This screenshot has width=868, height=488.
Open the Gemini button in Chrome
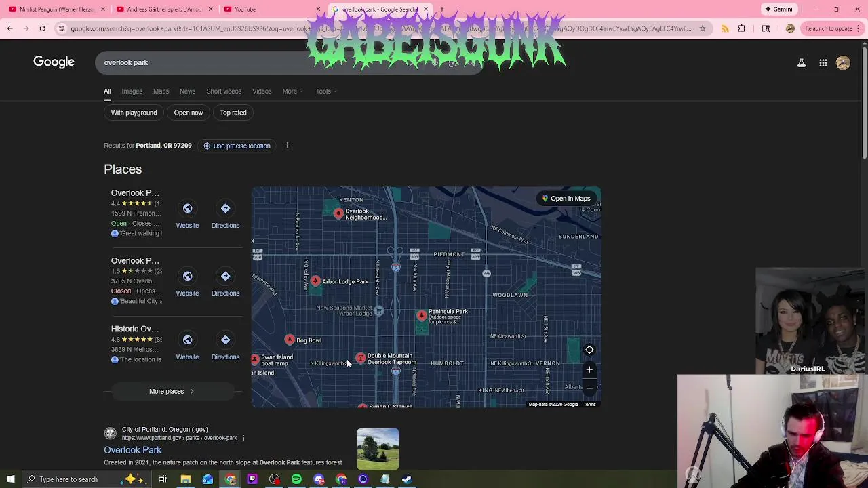[778, 9]
